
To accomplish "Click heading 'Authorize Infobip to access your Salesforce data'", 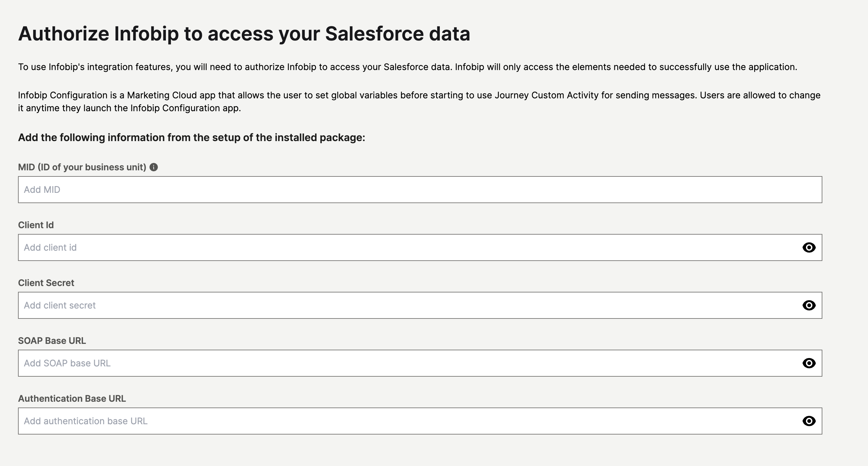I will [244, 34].
